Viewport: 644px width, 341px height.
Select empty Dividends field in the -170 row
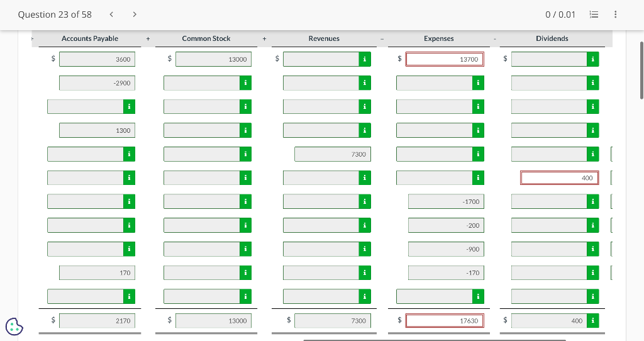(x=549, y=273)
